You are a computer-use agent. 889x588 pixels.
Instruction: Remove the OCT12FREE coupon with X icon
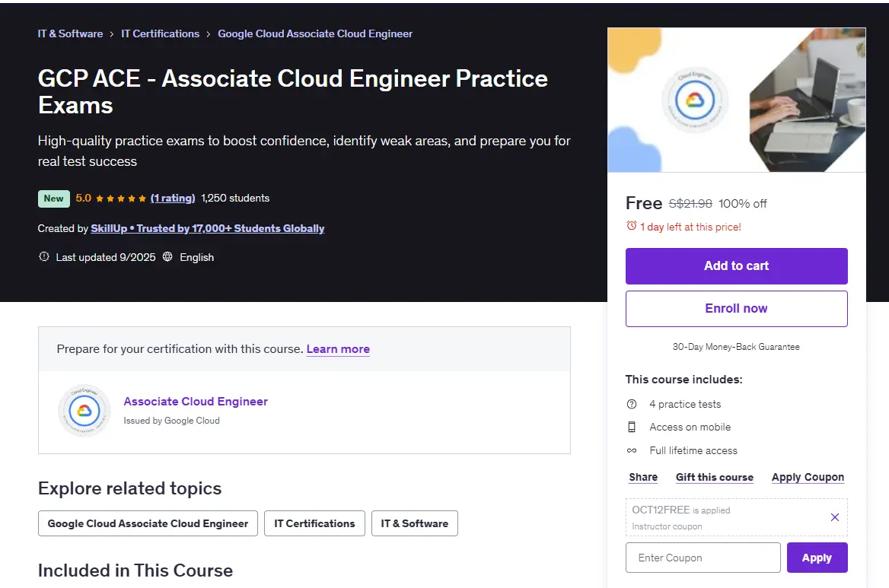click(x=834, y=517)
